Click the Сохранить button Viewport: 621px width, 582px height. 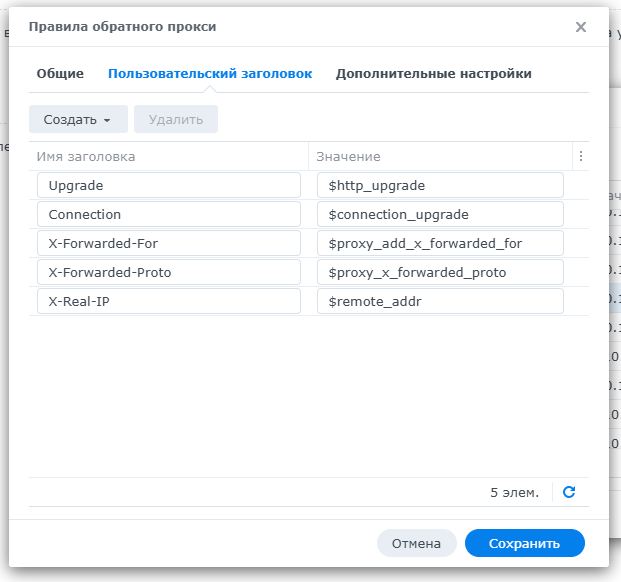pos(524,543)
